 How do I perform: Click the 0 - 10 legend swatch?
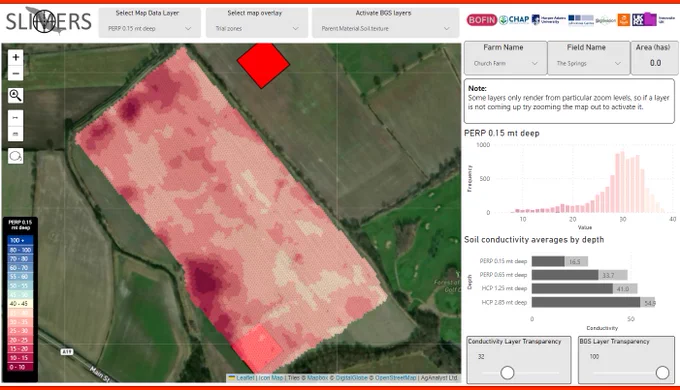[20, 367]
